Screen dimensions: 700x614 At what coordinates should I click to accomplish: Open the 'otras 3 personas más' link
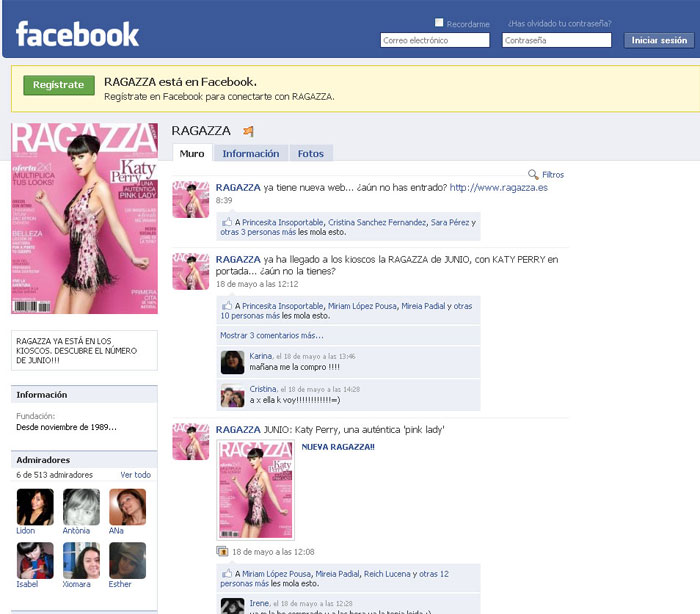pyautogui.click(x=258, y=232)
